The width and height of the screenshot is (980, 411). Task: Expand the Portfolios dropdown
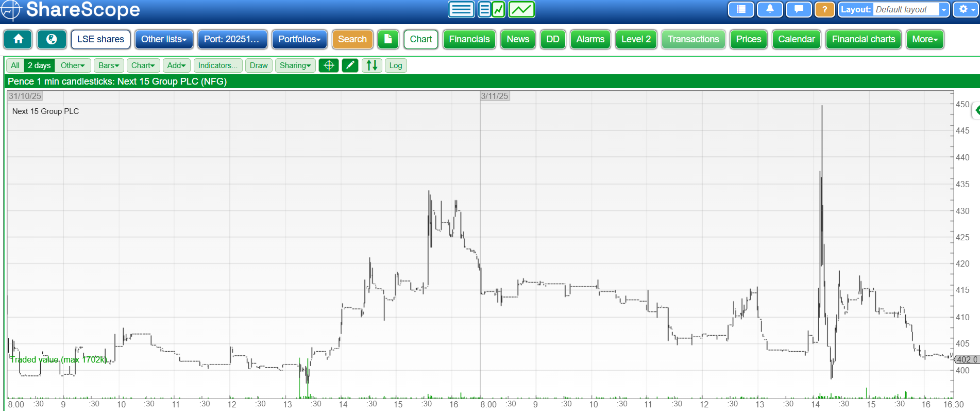(x=299, y=39)
